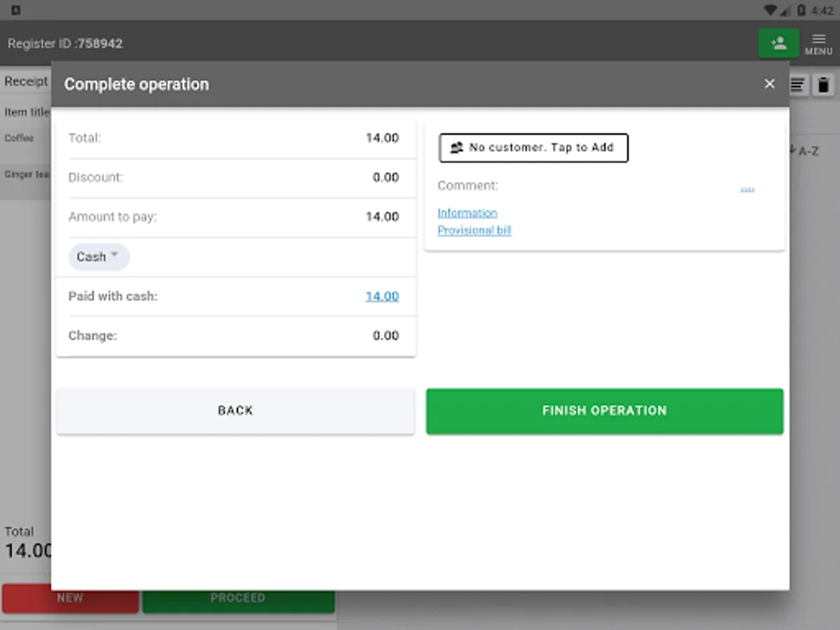Click the Discount row value

click(x=386, y=178)
